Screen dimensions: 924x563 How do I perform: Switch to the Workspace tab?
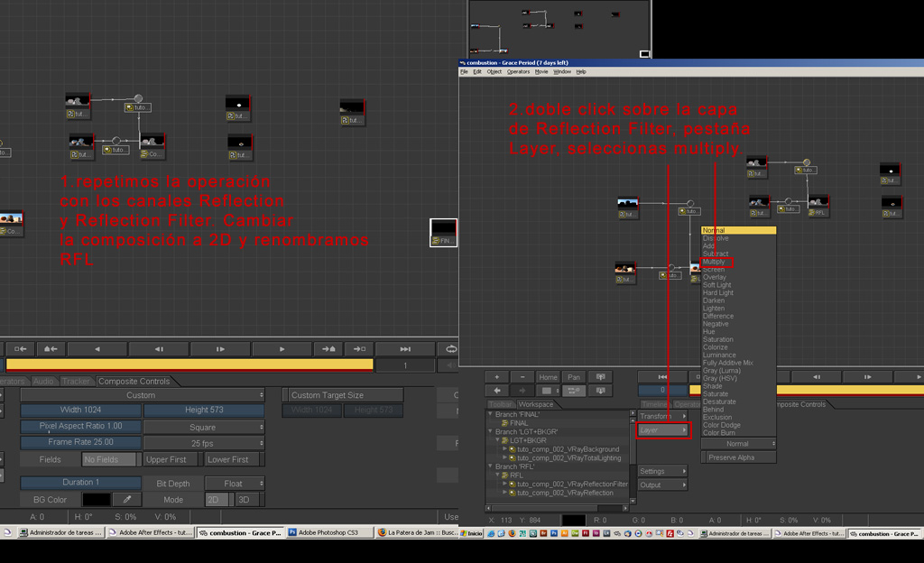536,404
